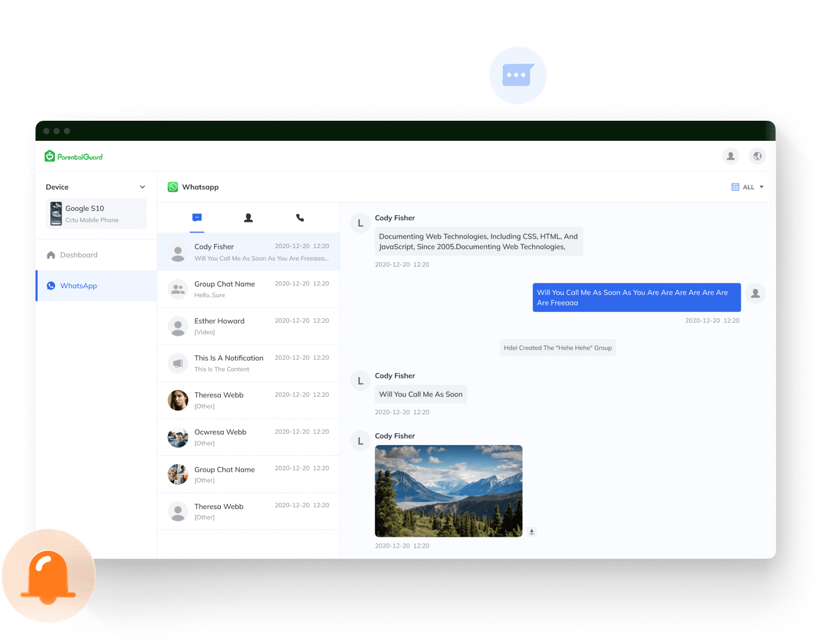This screenshot has height=644, width=817.
Task: Click the orange alarm bell icon
Action: tap(49, 576)
